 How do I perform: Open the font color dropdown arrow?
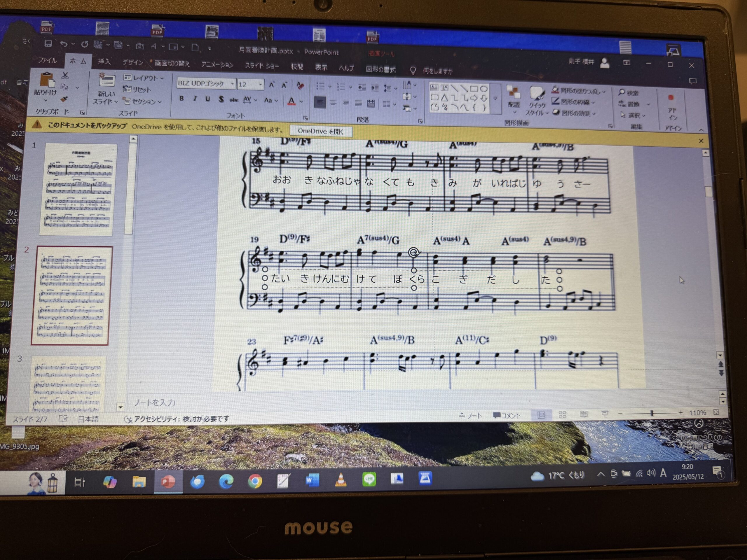pyautogui.click(x=301, y=101)
